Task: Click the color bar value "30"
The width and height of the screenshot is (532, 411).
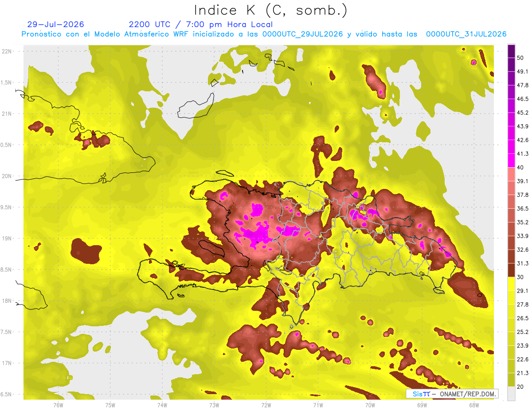Action: click(x=520, y=277)
